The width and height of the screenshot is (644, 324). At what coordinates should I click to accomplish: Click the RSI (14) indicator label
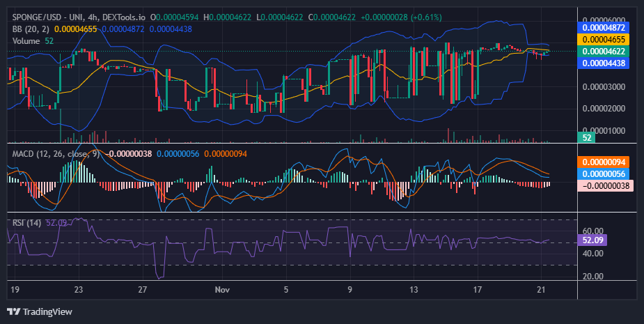pos(26,223)
